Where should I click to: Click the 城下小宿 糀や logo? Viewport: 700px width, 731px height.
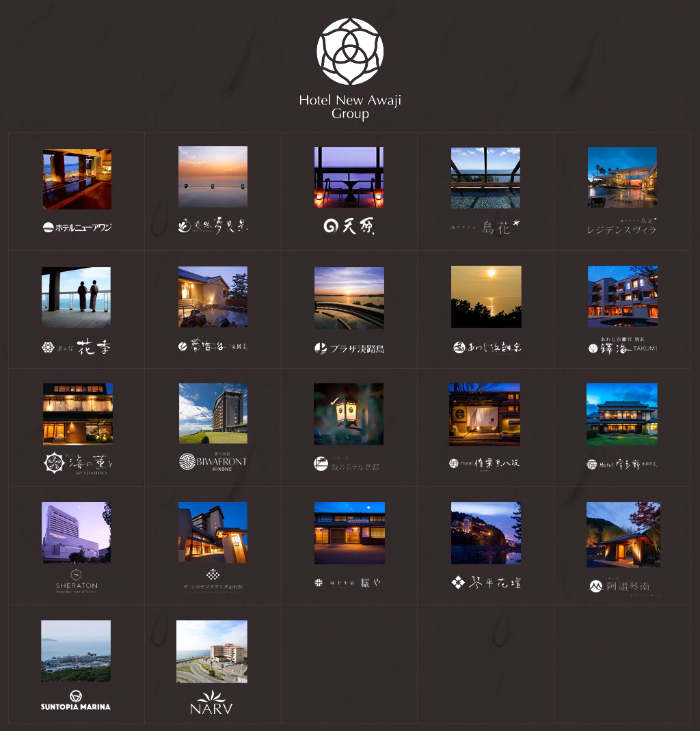349,583
